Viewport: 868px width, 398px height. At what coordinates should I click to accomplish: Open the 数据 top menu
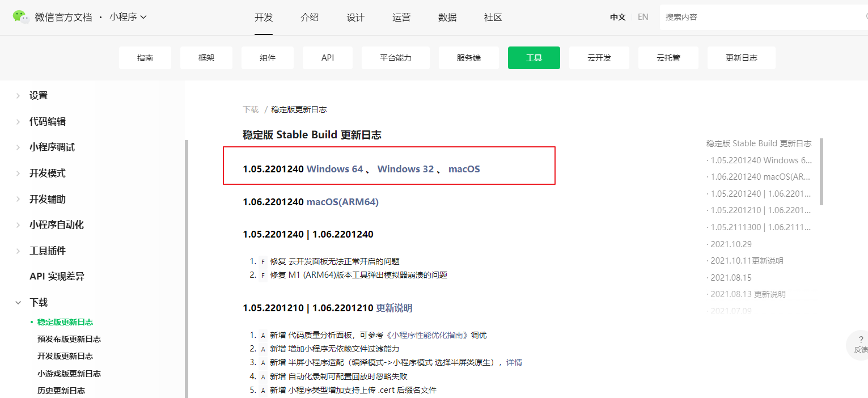click(x=447, y=18)
